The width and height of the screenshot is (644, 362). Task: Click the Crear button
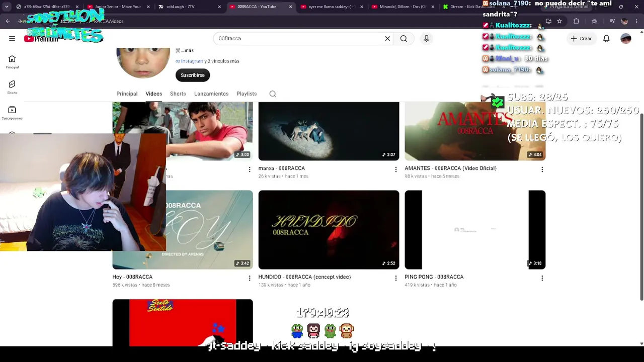pos(581,39)
